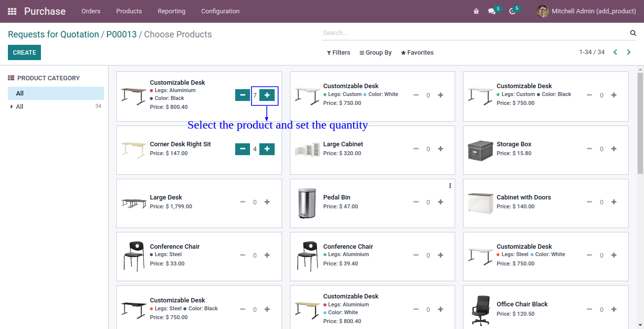This screenshot has width=644, height=329.
Task: Click the CREATE button
Action: pos(24,53)
